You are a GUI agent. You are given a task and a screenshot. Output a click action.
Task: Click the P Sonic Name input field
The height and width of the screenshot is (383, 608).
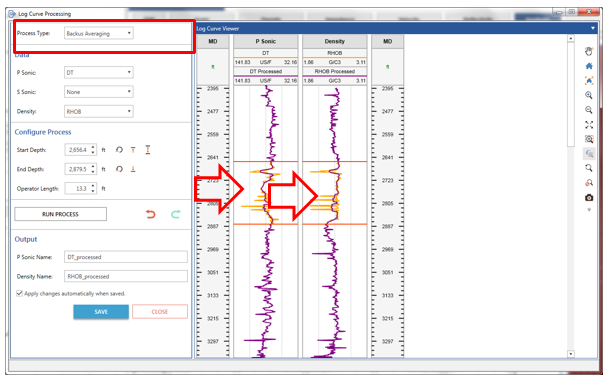point(126,257)
